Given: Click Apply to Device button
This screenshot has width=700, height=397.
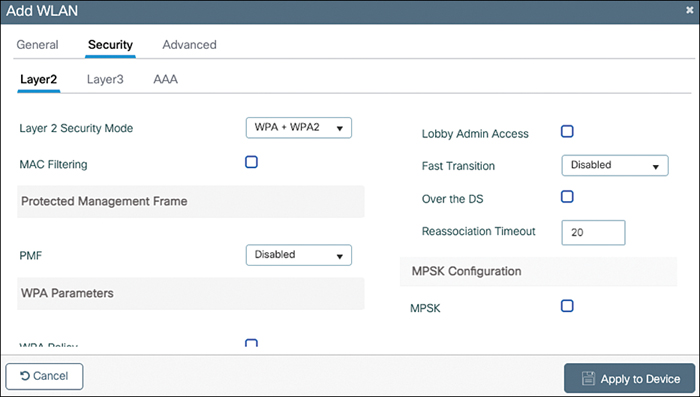Looking at the screenshot, I should pos(629,379).
